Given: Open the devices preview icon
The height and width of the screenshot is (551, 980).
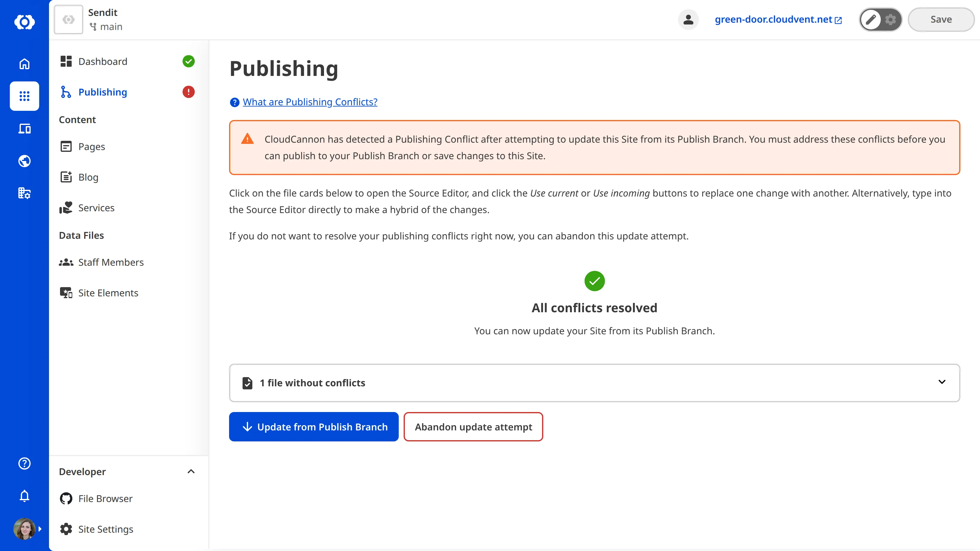Looking at the screenshot, I should point(24,129).
